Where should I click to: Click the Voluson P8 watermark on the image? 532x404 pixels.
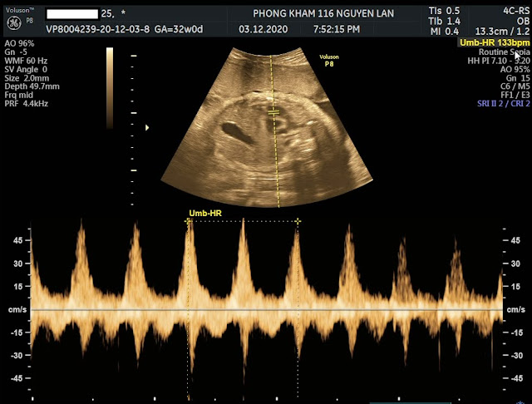pos(329,60)
